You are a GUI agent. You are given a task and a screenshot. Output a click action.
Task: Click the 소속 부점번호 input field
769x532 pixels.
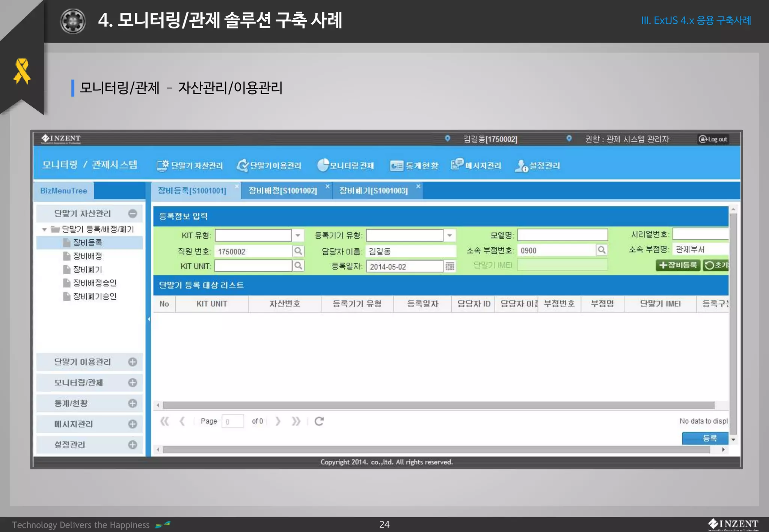[x=556, y=250]
